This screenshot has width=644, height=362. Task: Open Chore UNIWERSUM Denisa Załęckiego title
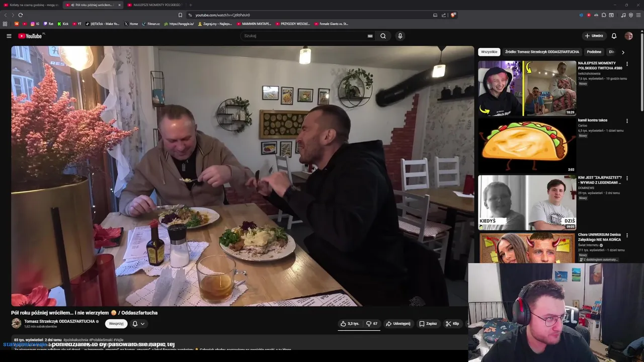click(x=600, y=237)
